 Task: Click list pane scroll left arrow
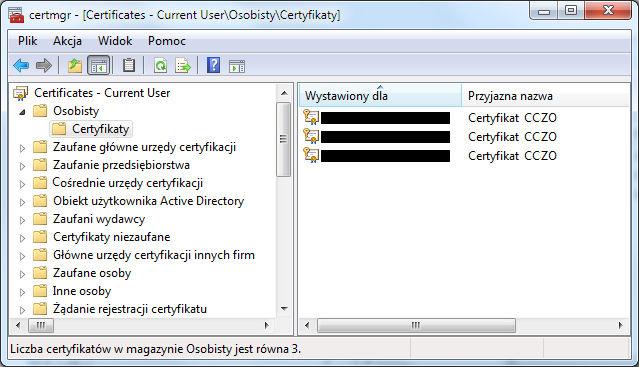point(307,325)
